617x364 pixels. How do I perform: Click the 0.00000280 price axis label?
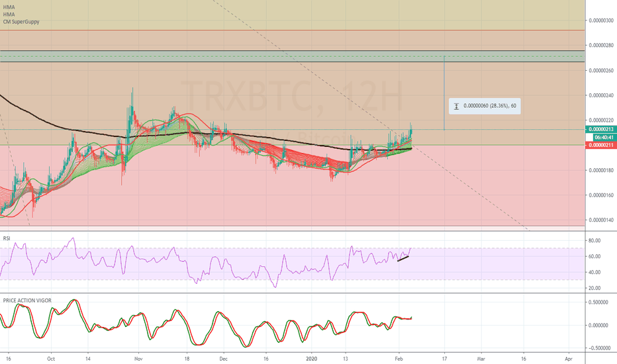pyautogui.click(x=601, y=45)
